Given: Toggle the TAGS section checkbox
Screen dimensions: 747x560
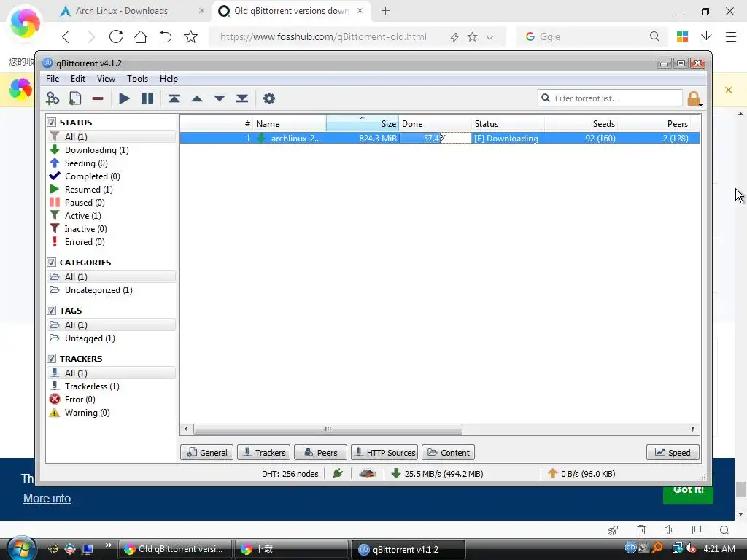Looking at the screenshot, I should 52,311.
